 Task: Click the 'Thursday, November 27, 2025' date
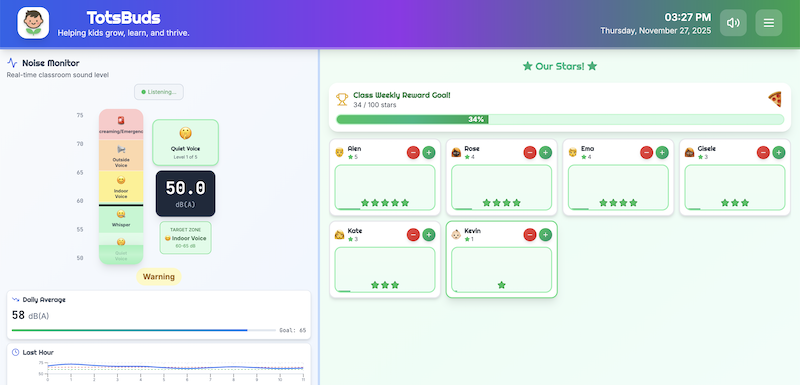[656, 31]
